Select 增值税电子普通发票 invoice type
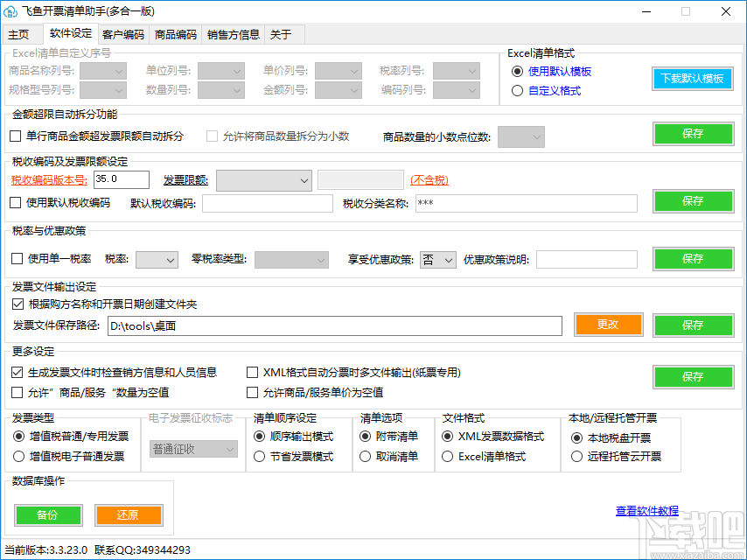Image resolution: width=747 pixels, height=560 pixels. (x=17, y=454)
